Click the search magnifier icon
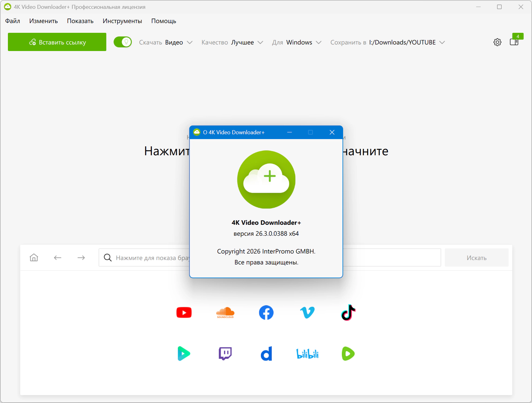Viewport: 532px width, 403px height. [107, 258]
